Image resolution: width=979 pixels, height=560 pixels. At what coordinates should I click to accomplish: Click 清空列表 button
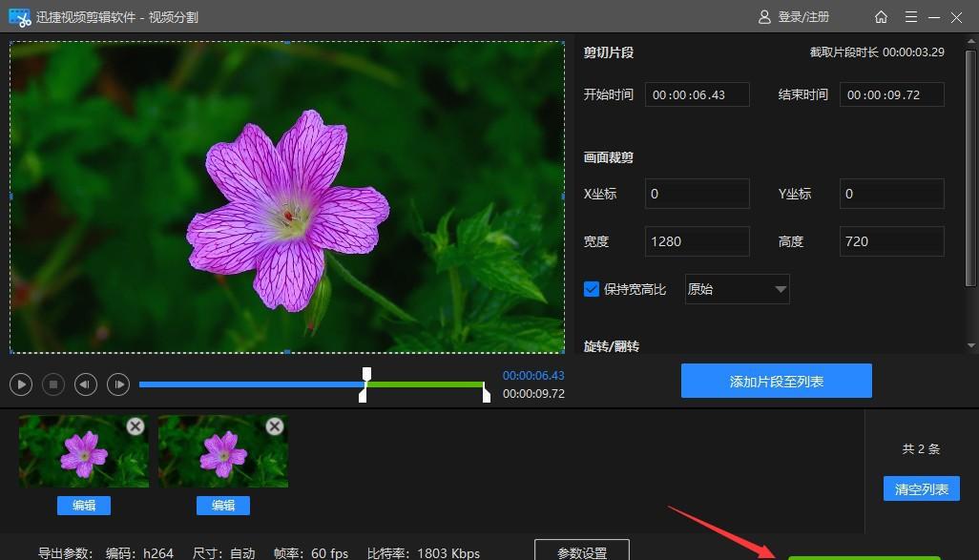922,488
